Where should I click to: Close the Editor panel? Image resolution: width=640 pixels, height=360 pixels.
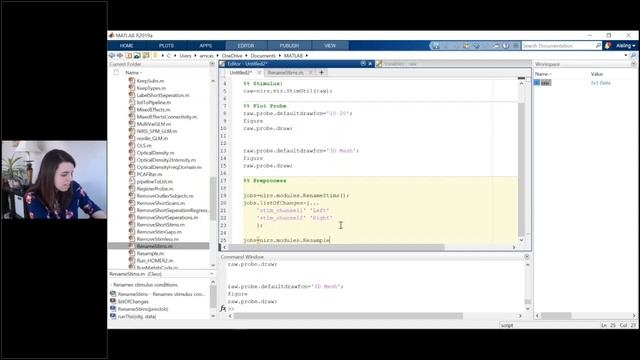point(370,64)
